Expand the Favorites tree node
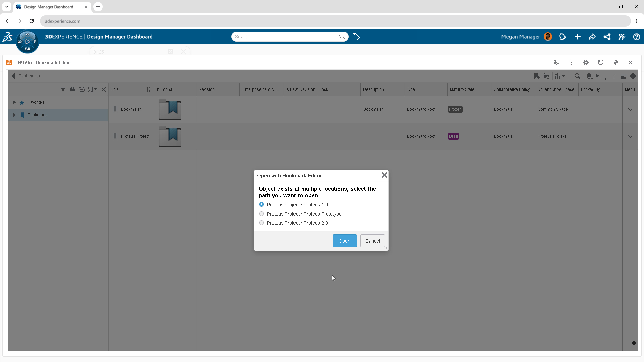Screen dimensions: 644x362 click(x=14, y=102)
